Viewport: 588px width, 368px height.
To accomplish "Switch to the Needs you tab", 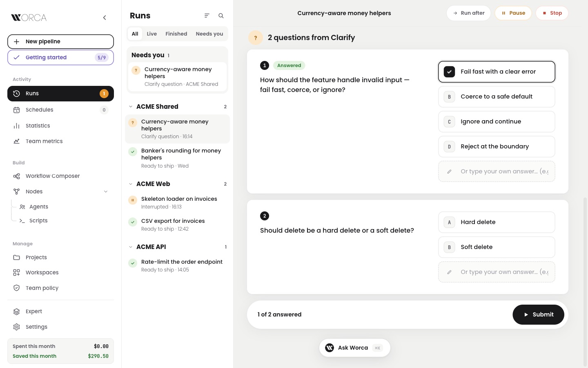I will click(x=209, y=34).
